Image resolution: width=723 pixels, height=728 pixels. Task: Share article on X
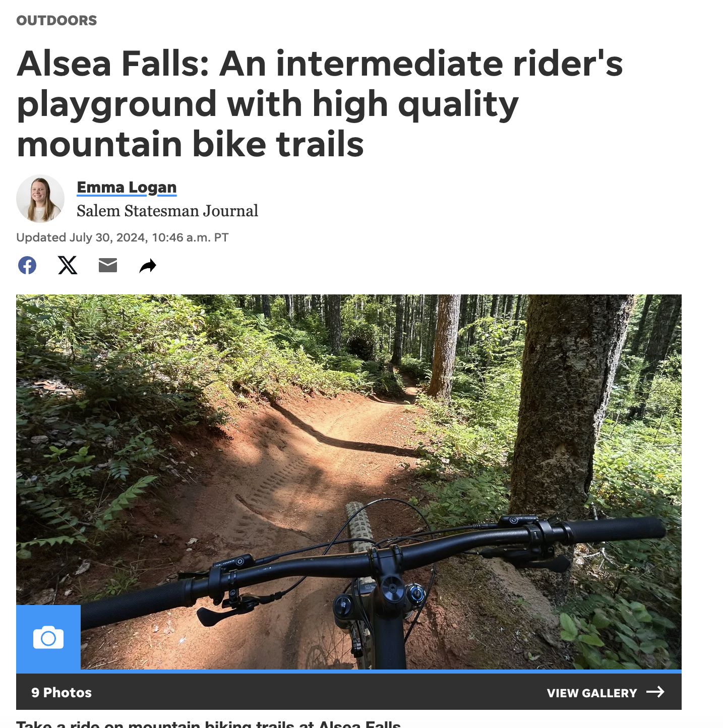68,265
